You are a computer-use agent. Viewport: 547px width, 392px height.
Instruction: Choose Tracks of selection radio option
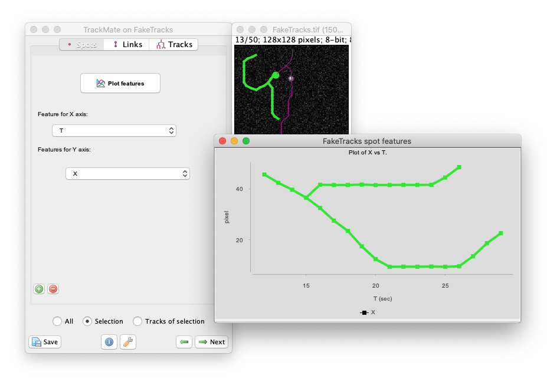(137, 321)
